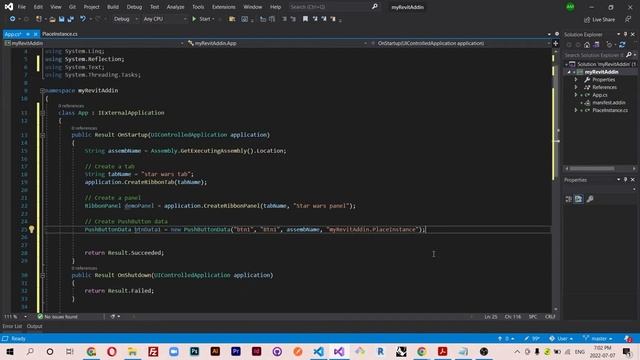Open the Edit menu
Viewport: 640px width, 360px height.
tap(38, 7)
